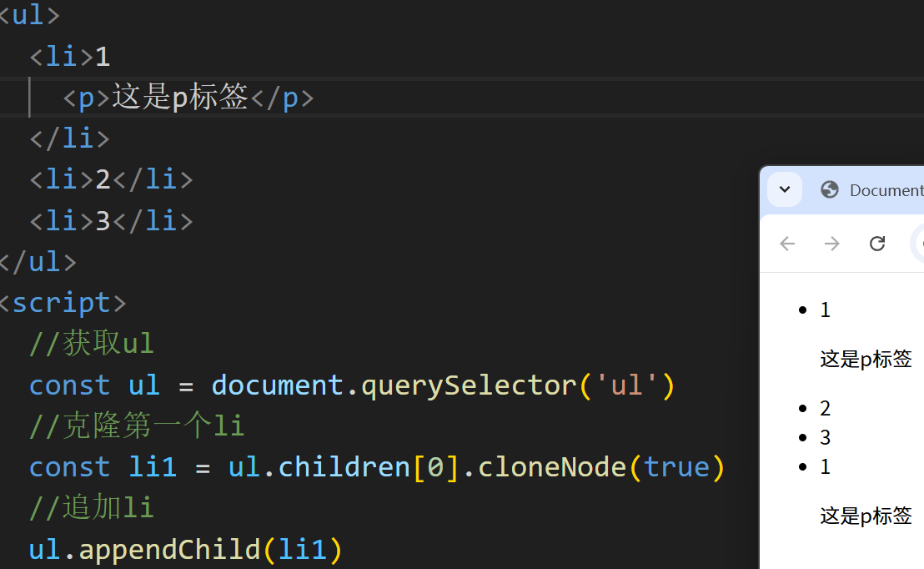Click the '<li>3</li>' code line

point(112,221)
